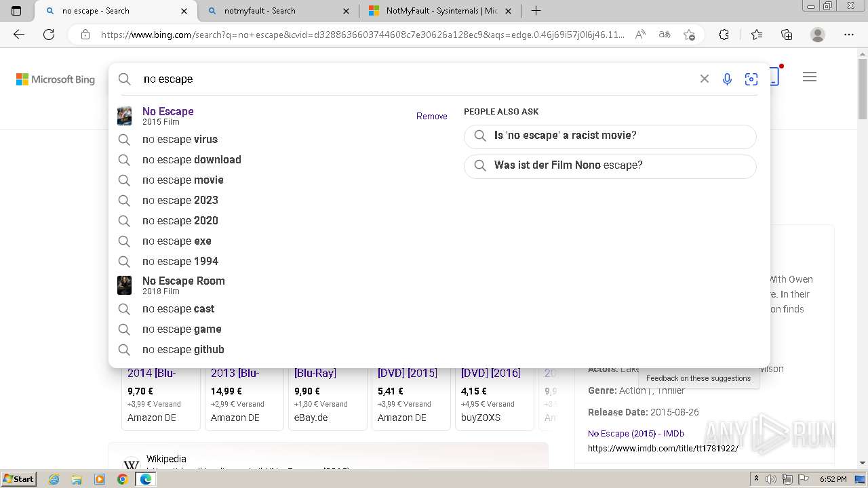The height and width of the screenshot is (488, 868).
Task: Open the 14,99 € Amazon DE product card
Action: (244, 399)
